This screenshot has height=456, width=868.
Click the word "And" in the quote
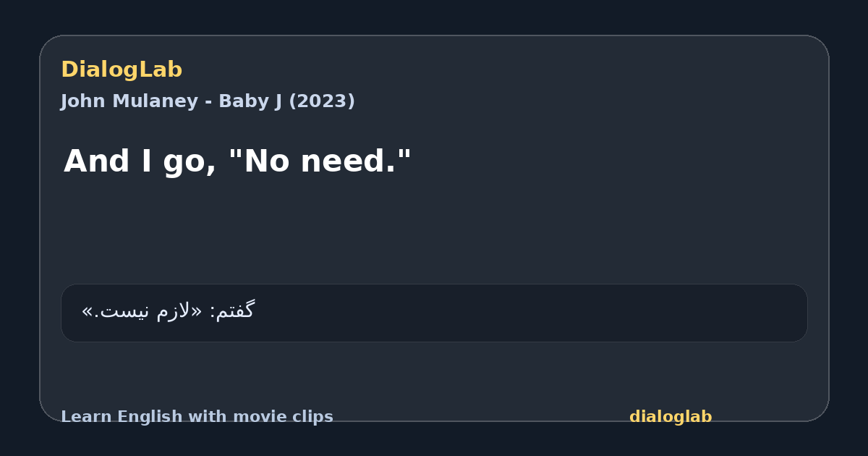[98, 161]
